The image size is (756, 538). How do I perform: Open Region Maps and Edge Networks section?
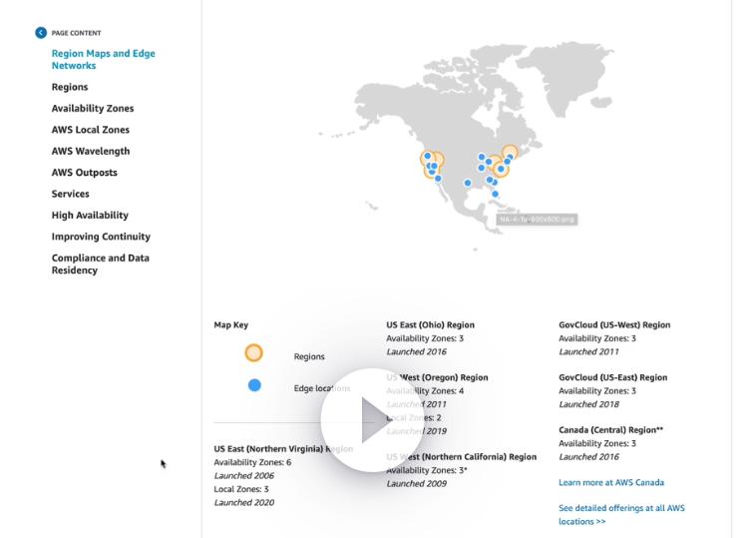click(x=103, y=59)
